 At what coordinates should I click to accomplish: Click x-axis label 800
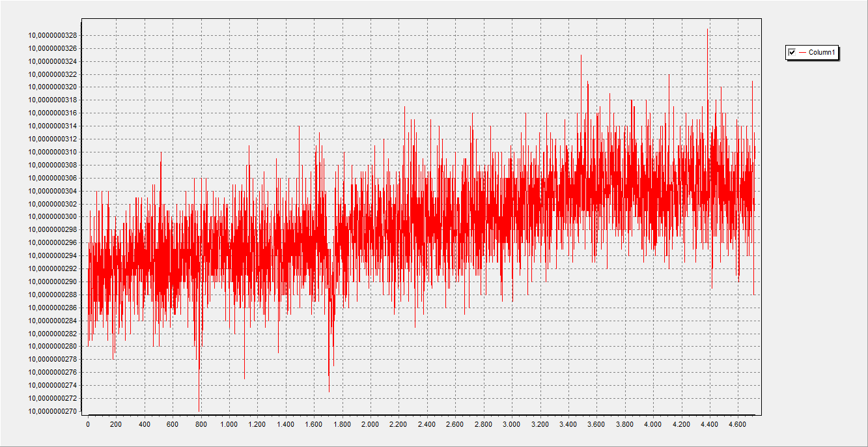(201, 424)
